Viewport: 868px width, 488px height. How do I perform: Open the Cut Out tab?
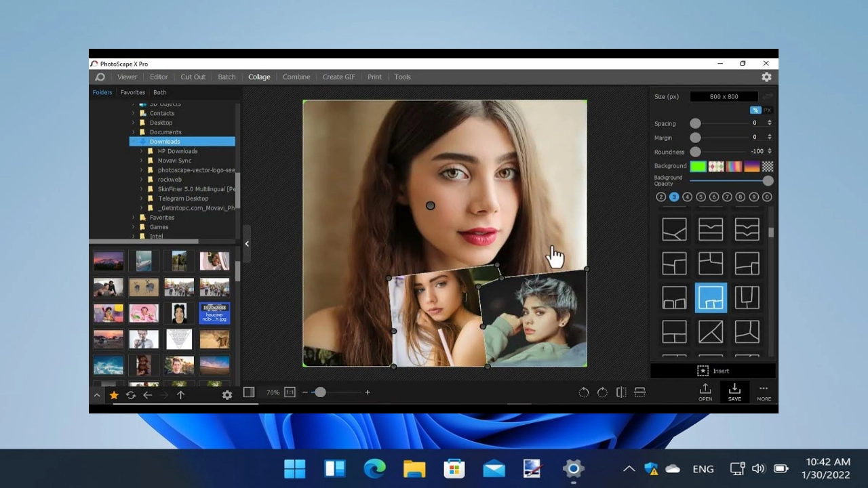(x=193, y=77)
